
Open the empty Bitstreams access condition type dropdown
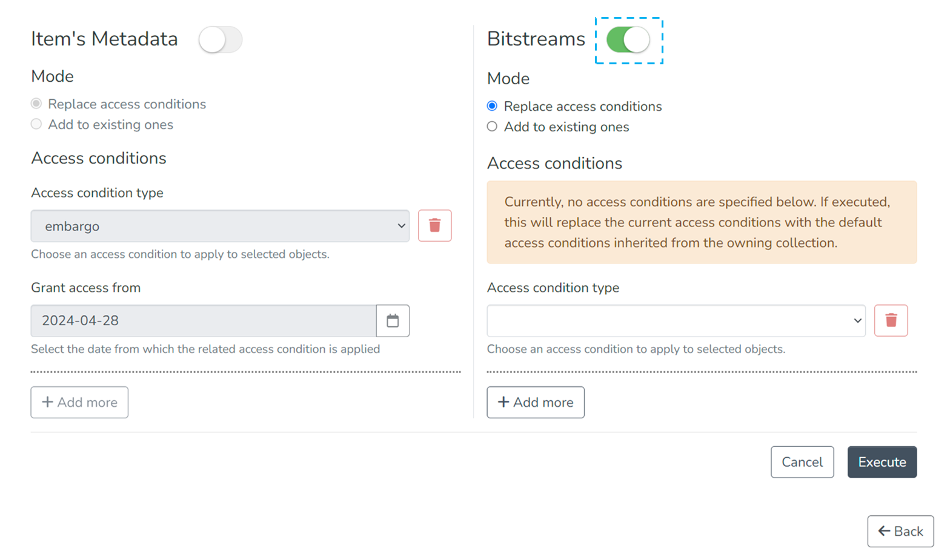[x=676, y=320]
